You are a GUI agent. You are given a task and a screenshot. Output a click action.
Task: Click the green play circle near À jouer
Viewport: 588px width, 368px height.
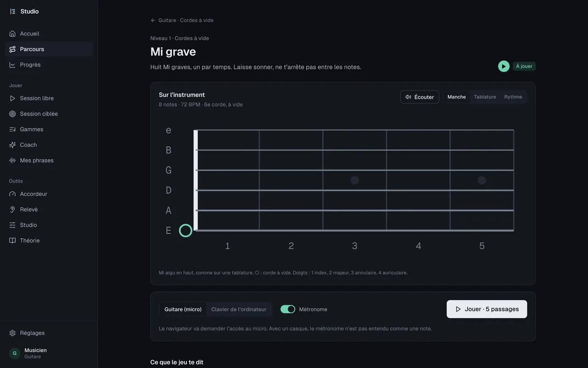(x=504, y=66)
